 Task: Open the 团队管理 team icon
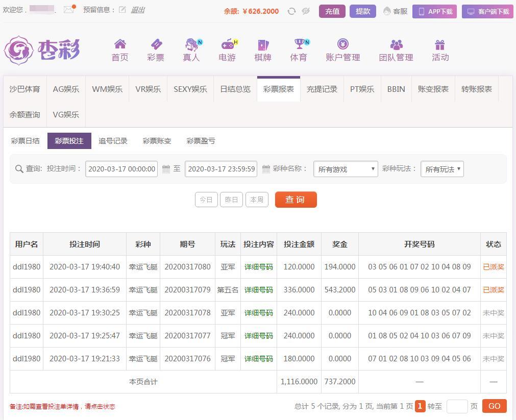point(396,44)
